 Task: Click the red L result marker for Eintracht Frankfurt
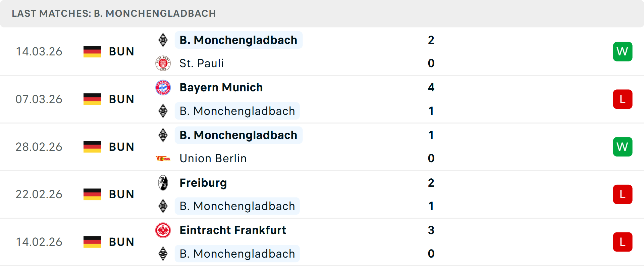(x=623, y=242)
